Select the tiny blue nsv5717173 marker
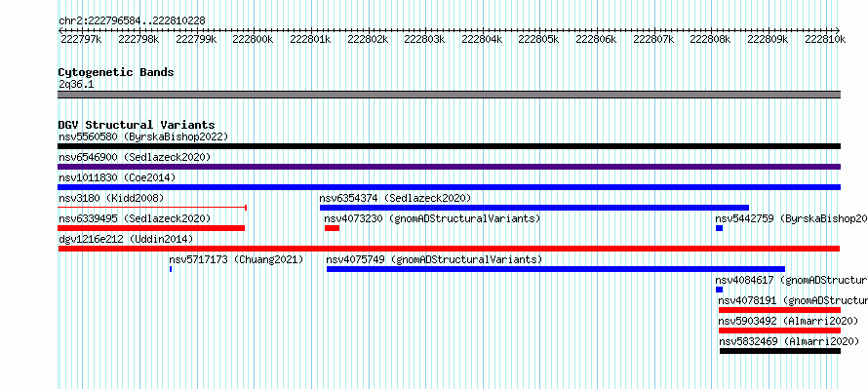Viewport: 868px width, 389px height. click(x=171, y=269)
